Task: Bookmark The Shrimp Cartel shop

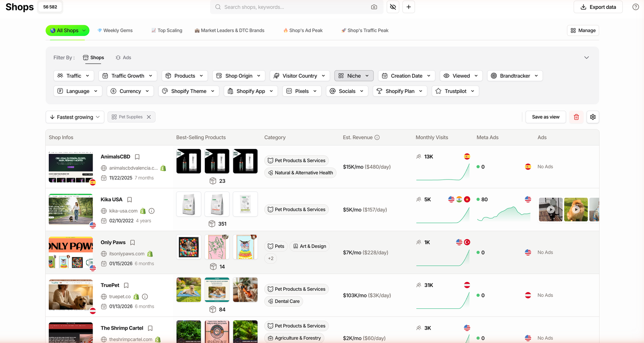Action: coord(150,329)
